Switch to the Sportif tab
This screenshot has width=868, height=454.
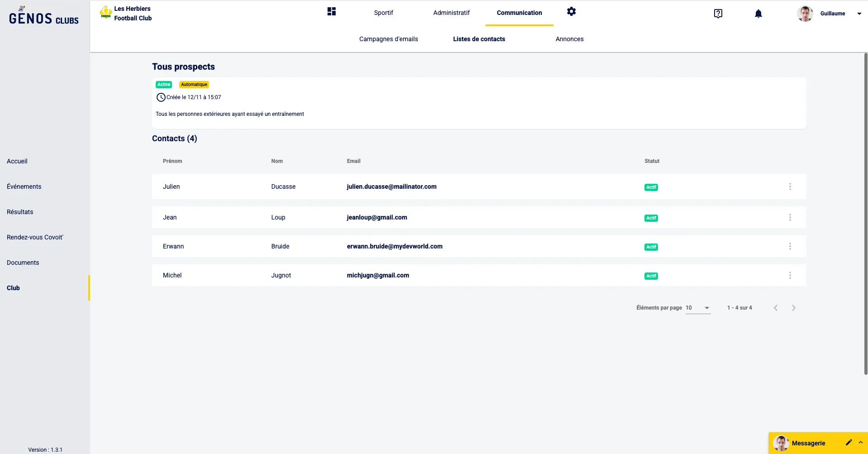[x=383, y=13]
